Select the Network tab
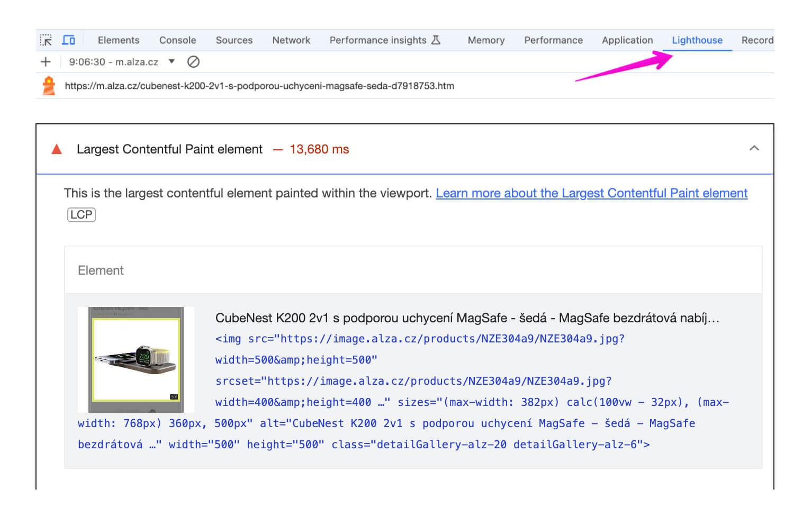 tap(291, 40)
